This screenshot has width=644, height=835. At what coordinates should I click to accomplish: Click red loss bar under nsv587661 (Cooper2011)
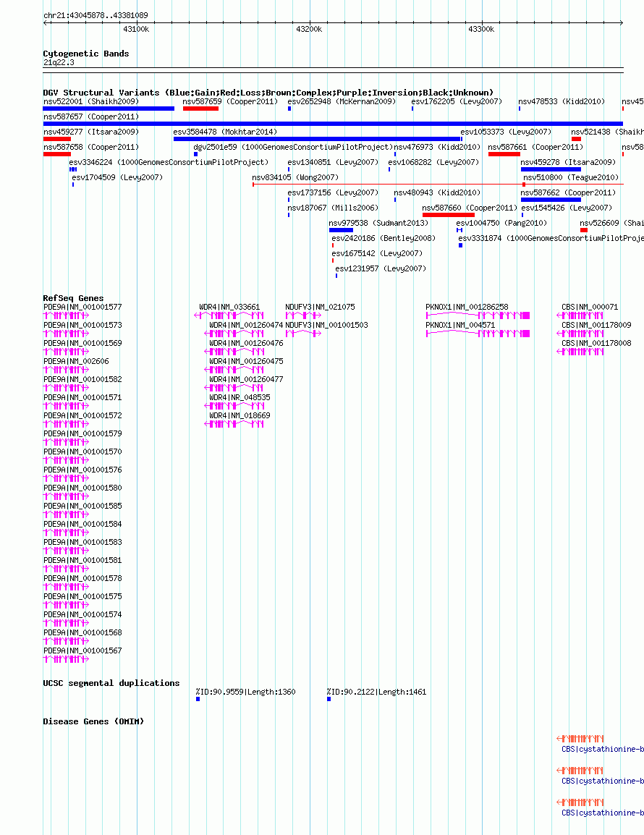coord(504,154)
